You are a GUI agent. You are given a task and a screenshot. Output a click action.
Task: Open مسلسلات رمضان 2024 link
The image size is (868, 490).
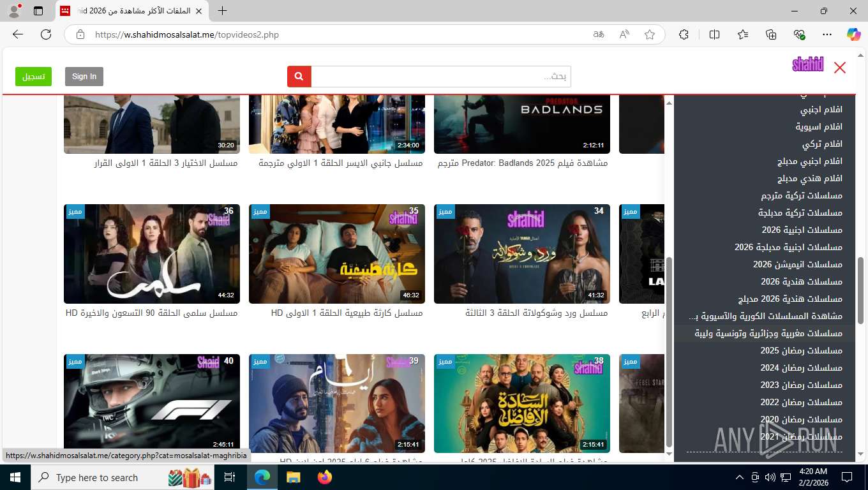coord(801,368)
